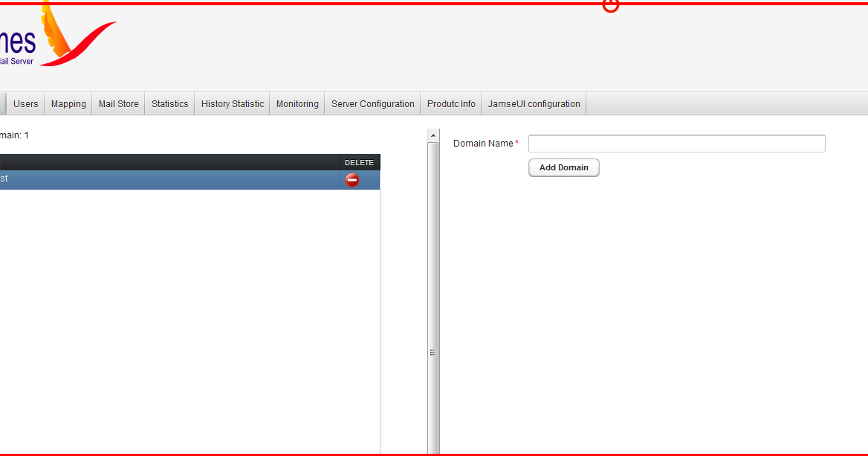Switch to the Users tab
Screen dimensions: 868x456
tap(25, 103)
